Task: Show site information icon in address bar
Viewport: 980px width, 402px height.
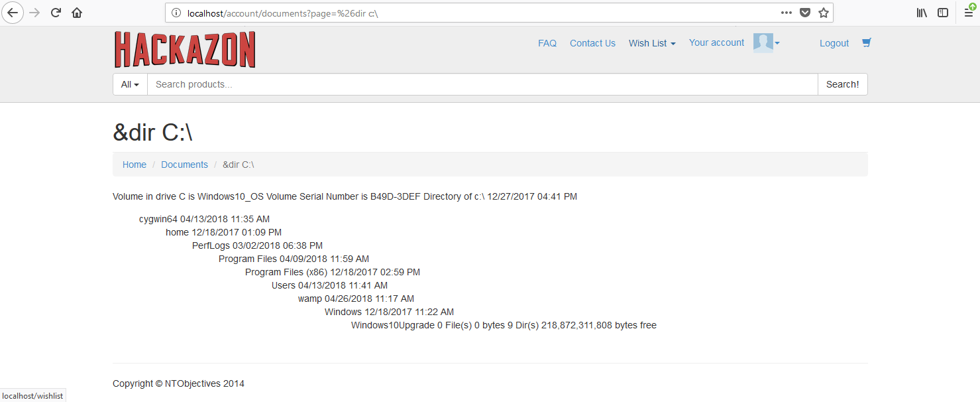Action: tap(176, 13)
